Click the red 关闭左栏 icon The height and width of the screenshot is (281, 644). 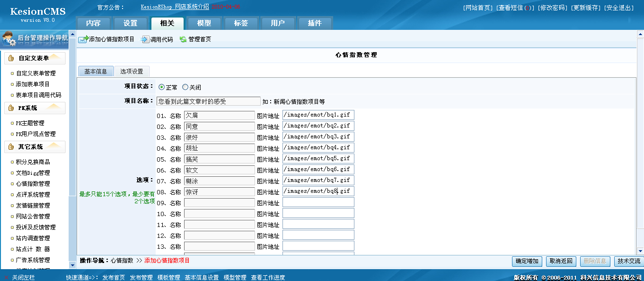(x=5, y=277)
